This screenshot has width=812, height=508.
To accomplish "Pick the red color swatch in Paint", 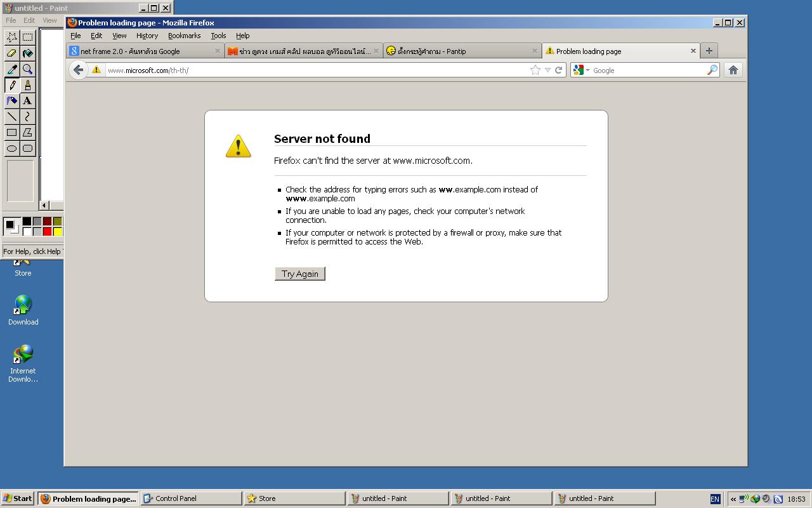I will 47,232.
